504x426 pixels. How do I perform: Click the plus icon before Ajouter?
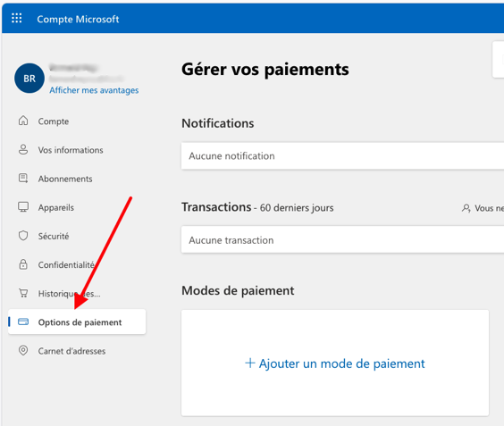click(x=250, y=363)
